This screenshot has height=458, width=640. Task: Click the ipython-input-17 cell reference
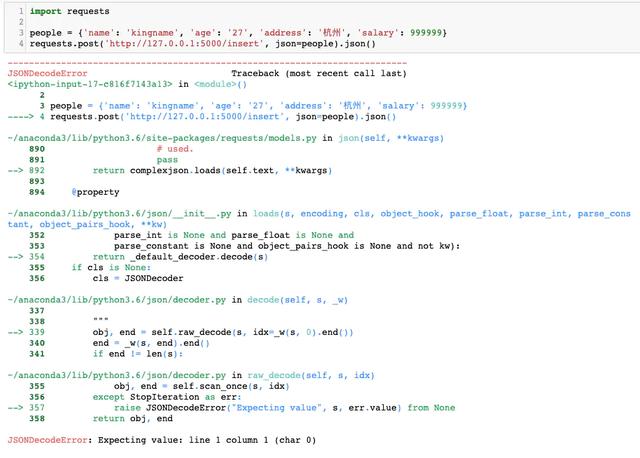tap(91, 84)
